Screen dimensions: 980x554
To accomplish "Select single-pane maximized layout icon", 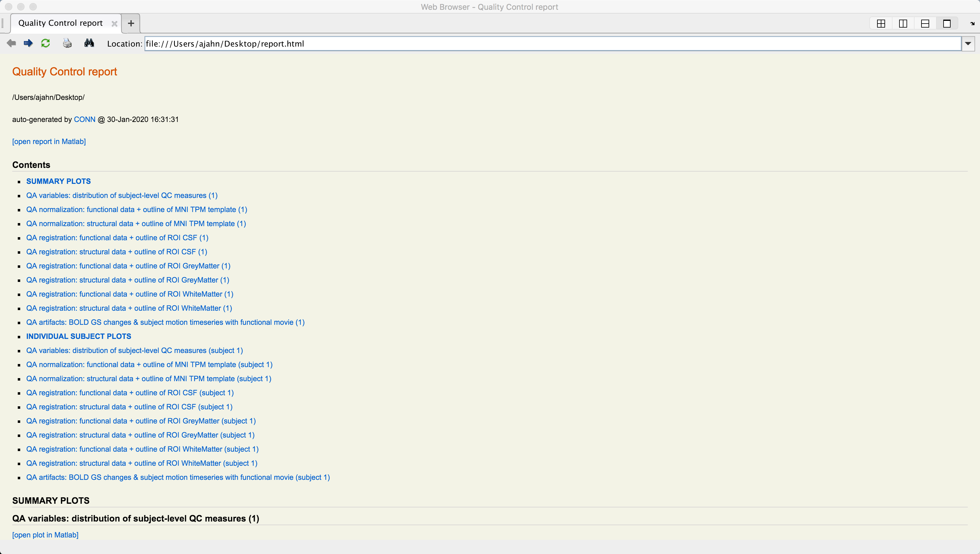I will (947, 24).
